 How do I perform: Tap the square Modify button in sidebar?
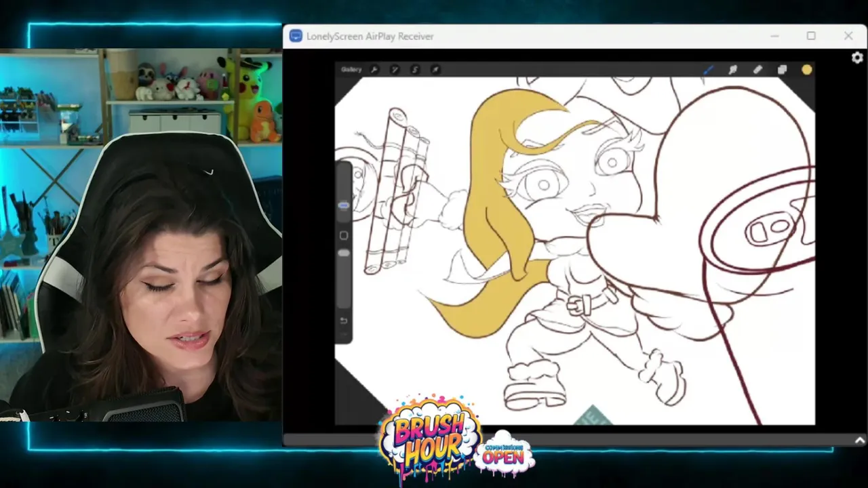coord(344,235)
